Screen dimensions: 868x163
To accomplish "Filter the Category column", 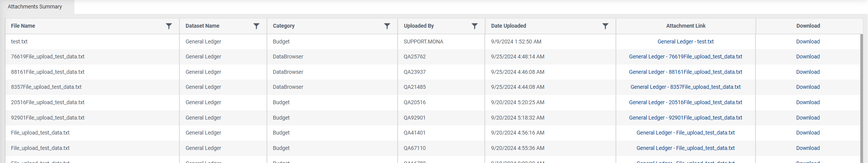I will tap(387, 26).
